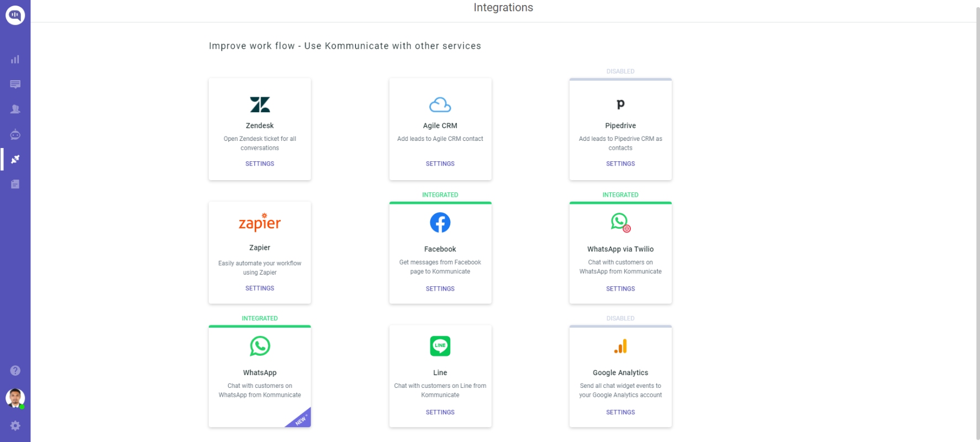The width and height of the screenshot is (980, 442).
Task: Open Zendesk SETTINGS link
Action: [260, 164]
